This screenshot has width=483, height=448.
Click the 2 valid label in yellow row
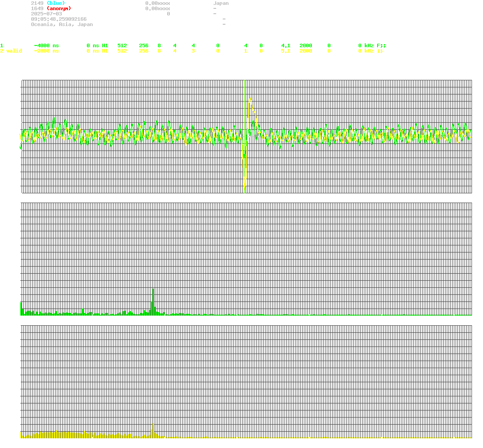(x=11, y=51)
